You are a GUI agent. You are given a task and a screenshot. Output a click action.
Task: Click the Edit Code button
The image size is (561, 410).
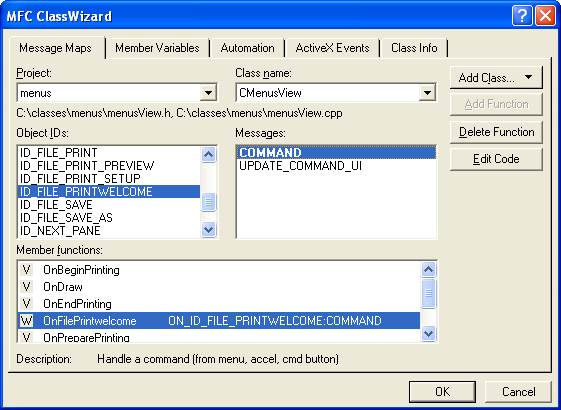496,159
